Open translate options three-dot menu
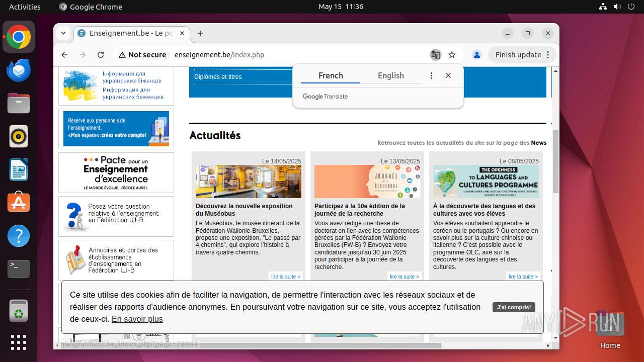 pyautogui.click(x=431, y=75)
